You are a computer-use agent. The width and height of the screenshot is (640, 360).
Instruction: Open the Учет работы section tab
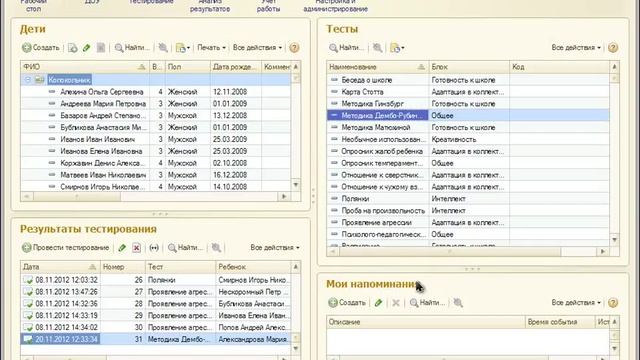coord(268,6)
